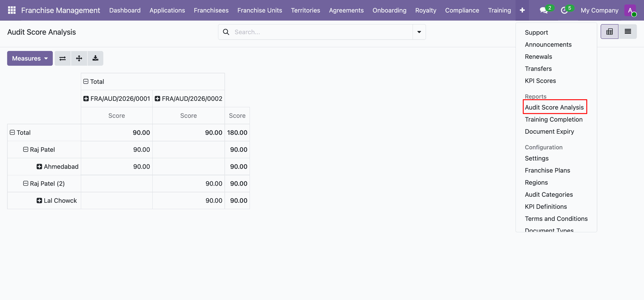Open the Territories menu
644x300 pixels.
[x=306, y=10]
